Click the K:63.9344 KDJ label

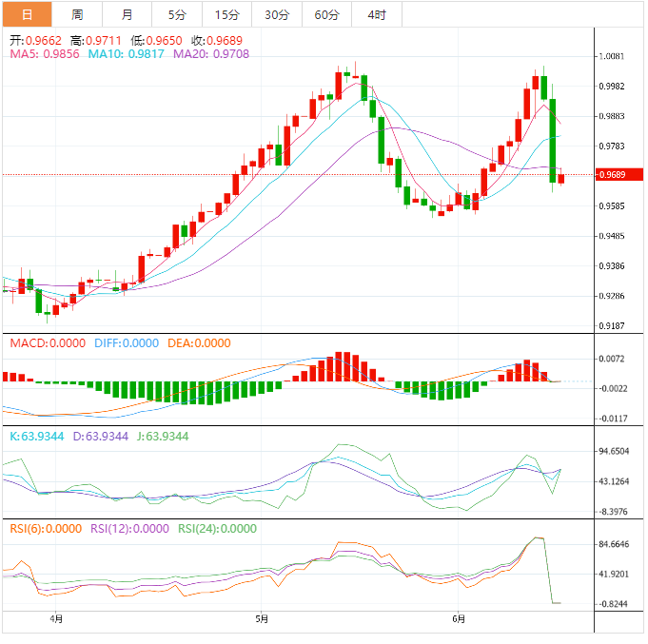[x=37, y=437]
